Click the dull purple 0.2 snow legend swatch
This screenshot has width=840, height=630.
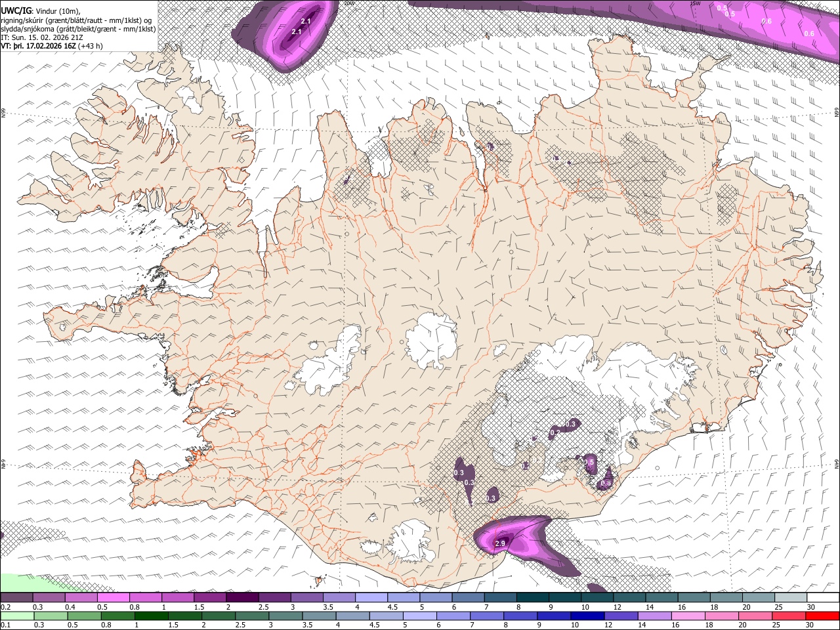[x=16, y=597]
